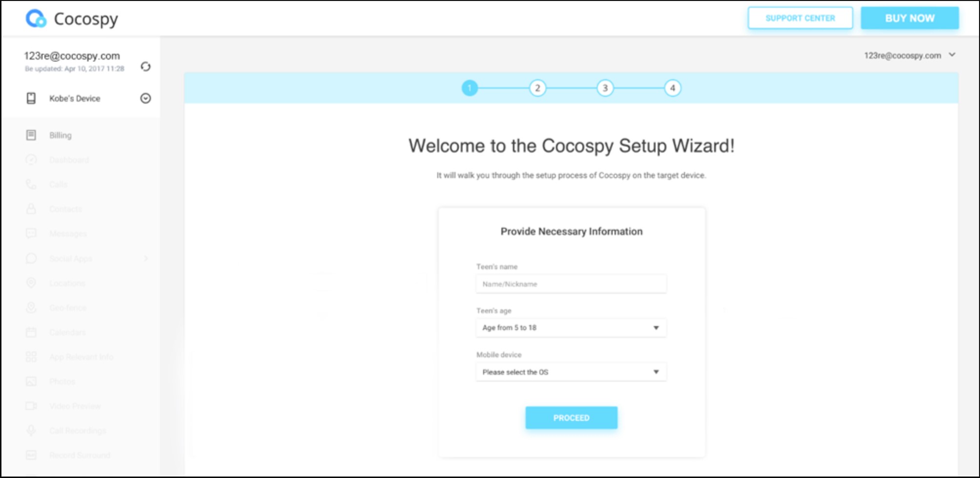Viewport: 980px width, 478px height.
Task: Open the Locations menu item
Action: click(67, 283)
